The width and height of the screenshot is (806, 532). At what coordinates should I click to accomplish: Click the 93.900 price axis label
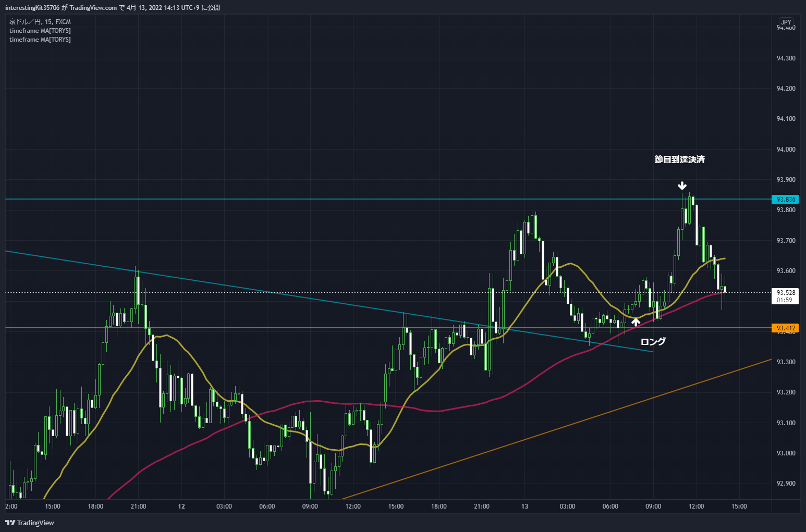click(x=786, y=180)
